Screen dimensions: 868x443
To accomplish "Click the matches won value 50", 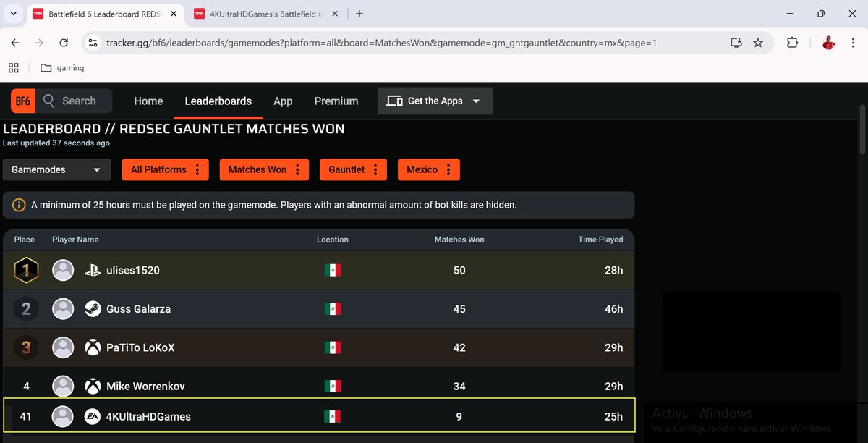I will tap(459, 271).
